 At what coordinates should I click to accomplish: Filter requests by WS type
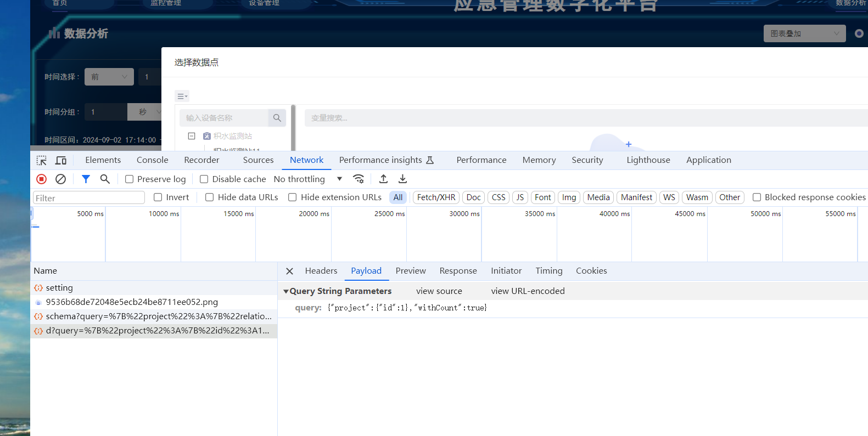click(669, 197)
